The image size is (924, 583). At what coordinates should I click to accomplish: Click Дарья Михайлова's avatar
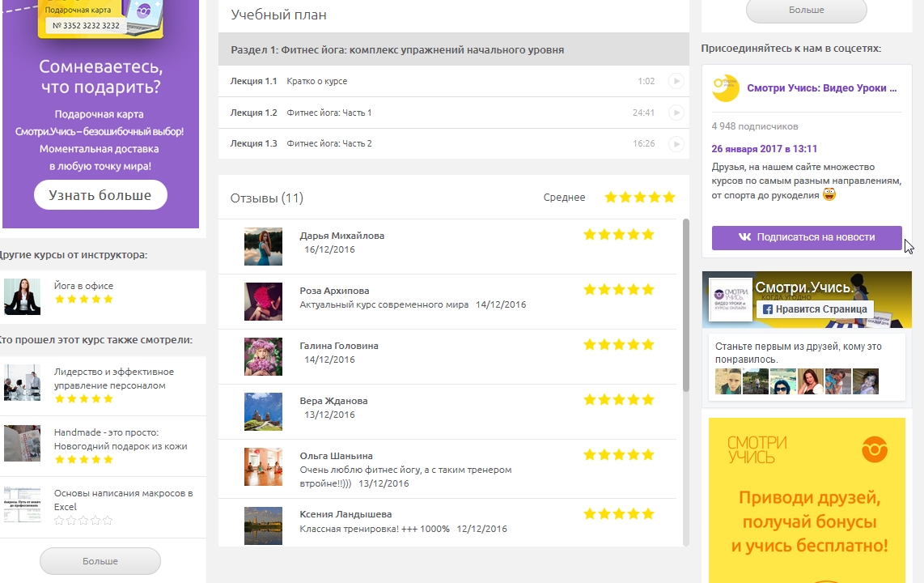coord(264,246)
